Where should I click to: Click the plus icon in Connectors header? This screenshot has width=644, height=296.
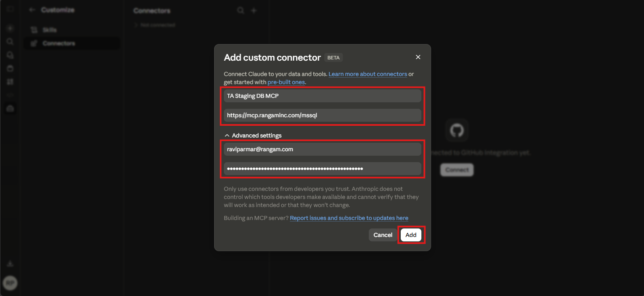point(254,11)
